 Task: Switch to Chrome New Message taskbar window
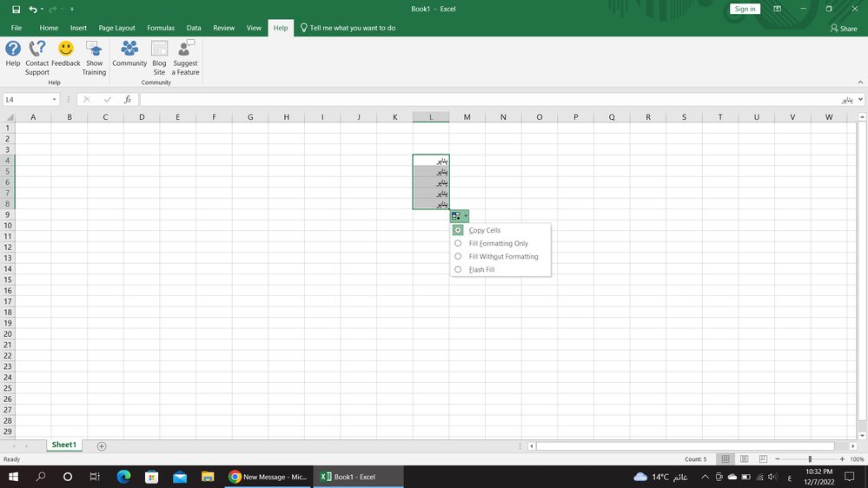[268, 477]
